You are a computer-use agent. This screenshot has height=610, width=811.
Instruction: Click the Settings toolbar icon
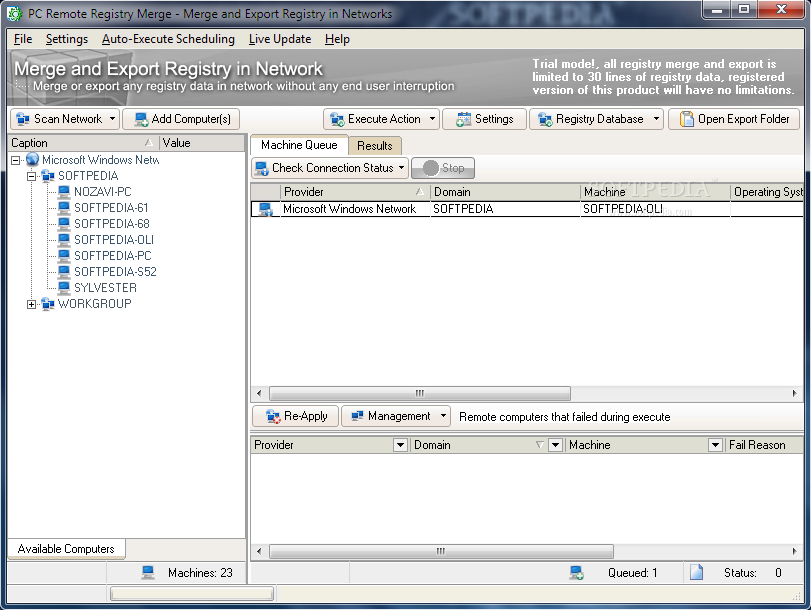click(x=463, y=120)
